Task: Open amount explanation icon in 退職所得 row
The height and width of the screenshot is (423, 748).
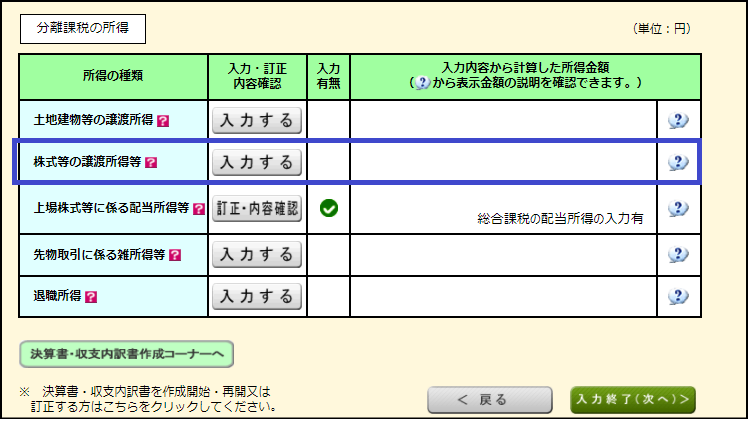Action: 678,296
